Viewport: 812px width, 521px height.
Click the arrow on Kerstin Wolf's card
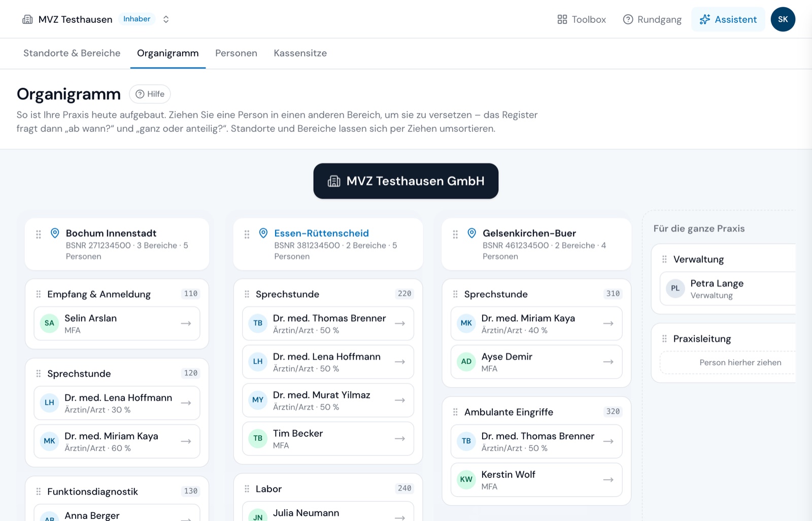click(x=608, y=479)
